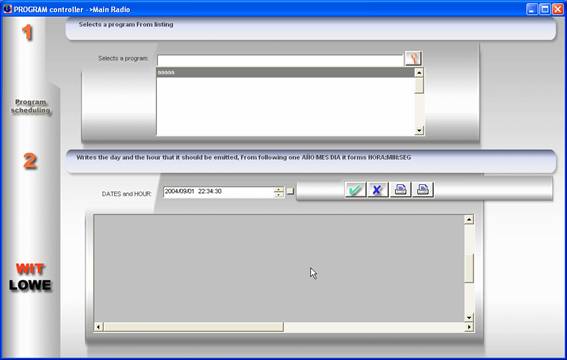
Task: Click the schedule grid vertical scrollbar thumb
Action: [469, 268]
